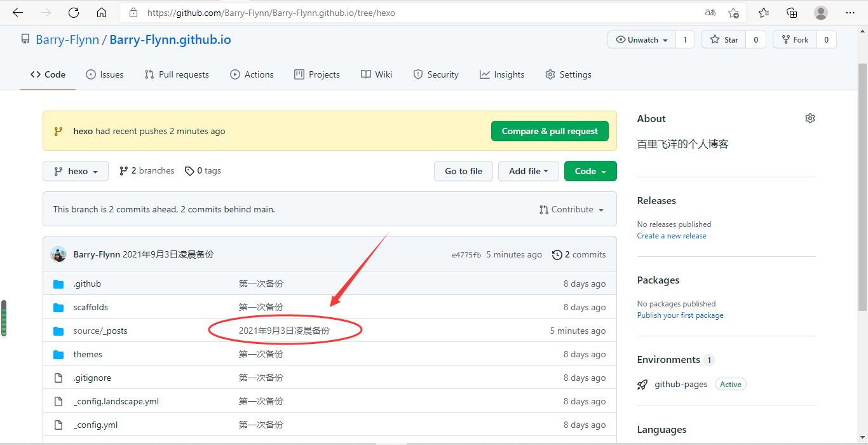Open the github-pages environment link
Screen dimensions: 868x445
[681, 385]
